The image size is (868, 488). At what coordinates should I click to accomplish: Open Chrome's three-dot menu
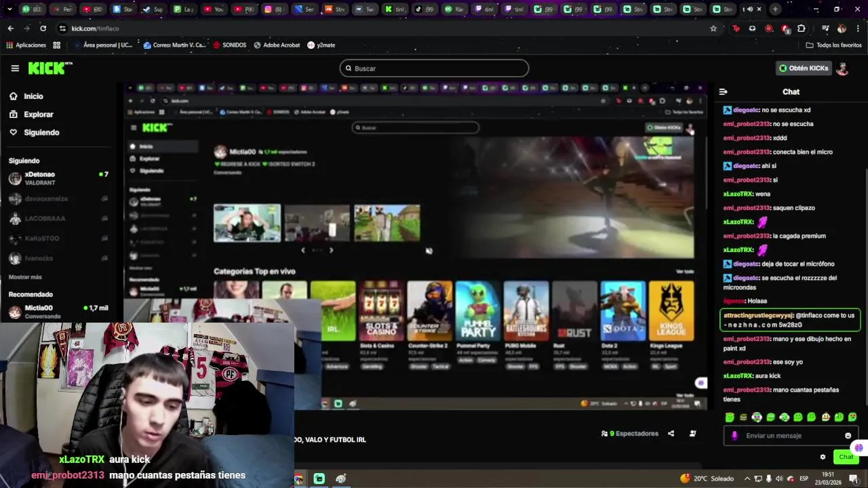[859, 28]
